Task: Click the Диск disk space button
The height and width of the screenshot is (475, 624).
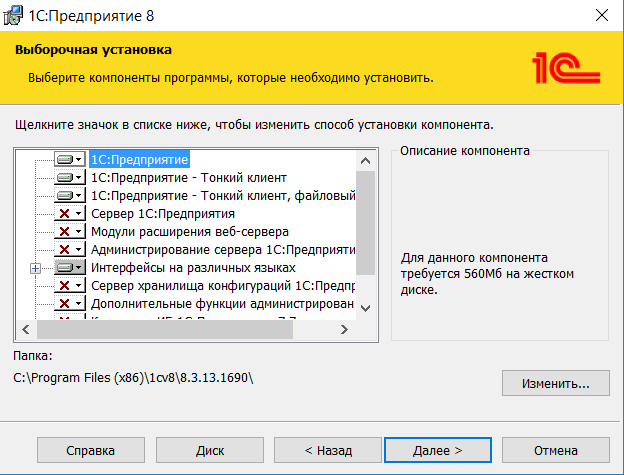Action: pyautogui.click(x=209, y=451)
